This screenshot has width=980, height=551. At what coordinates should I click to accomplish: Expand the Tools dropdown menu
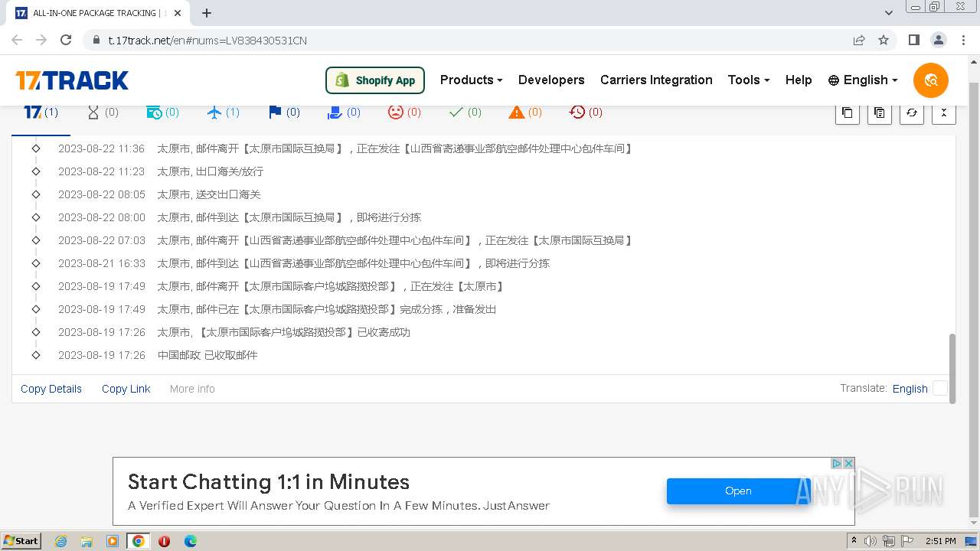[x=748, y=80]
